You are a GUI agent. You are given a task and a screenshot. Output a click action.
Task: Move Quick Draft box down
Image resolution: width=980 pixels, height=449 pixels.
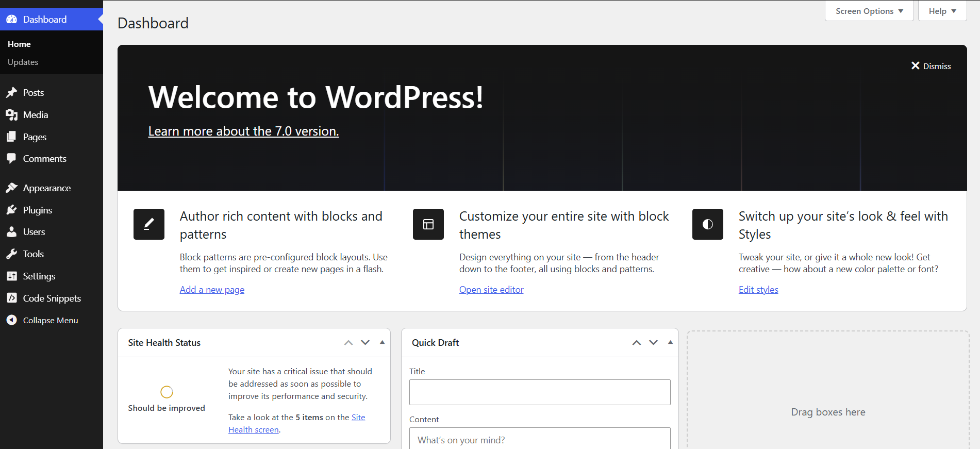(x=654, y=343)
